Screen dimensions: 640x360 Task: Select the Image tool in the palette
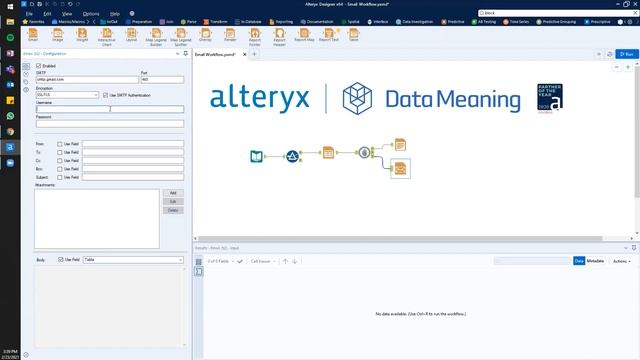click(58, 35)
